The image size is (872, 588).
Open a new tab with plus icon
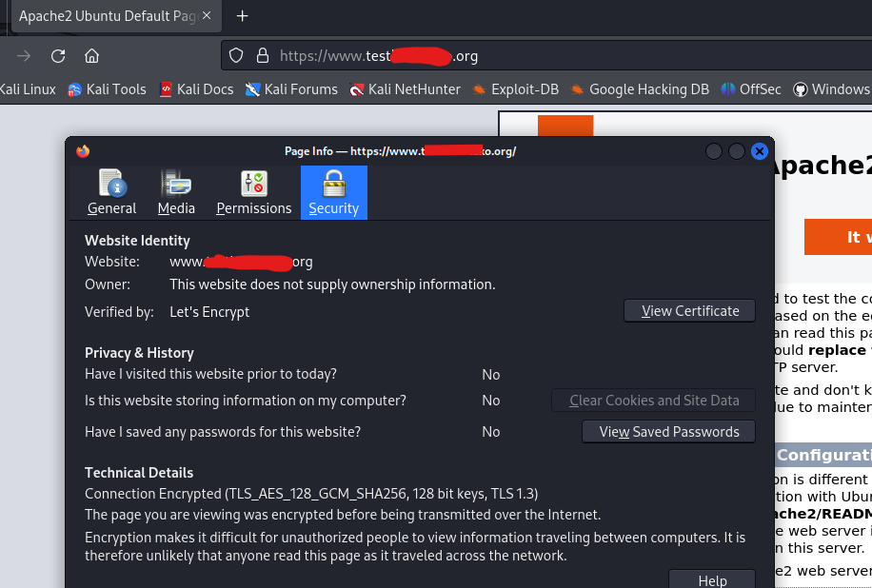242,15
